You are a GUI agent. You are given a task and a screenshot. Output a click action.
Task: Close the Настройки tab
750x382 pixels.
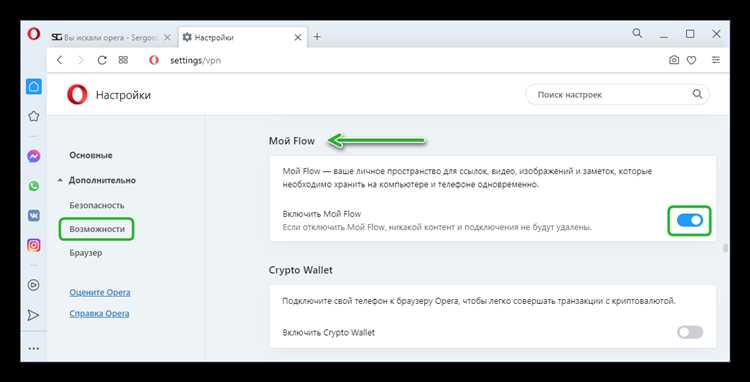(x=298, y=37)
